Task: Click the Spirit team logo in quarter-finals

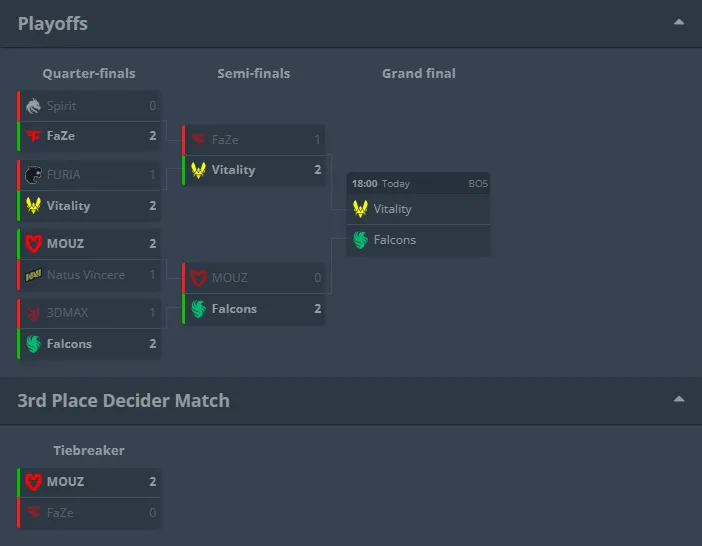Action: point(33,106)
